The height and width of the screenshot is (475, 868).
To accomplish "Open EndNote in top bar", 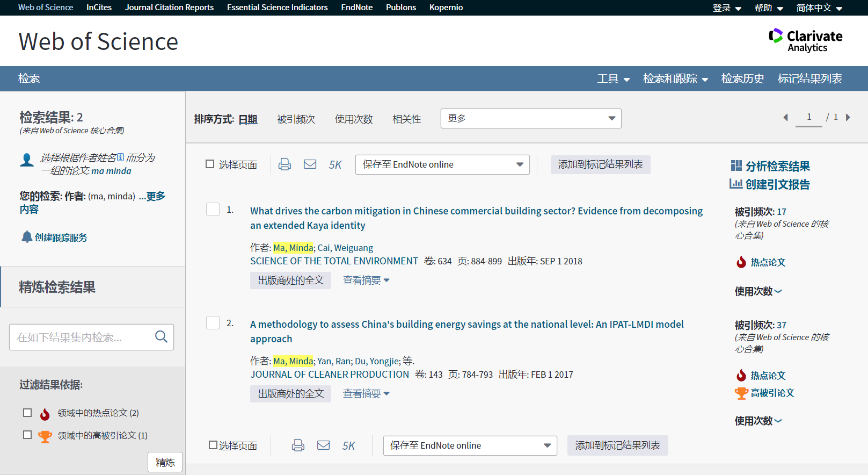I will (x=356, y=8).
